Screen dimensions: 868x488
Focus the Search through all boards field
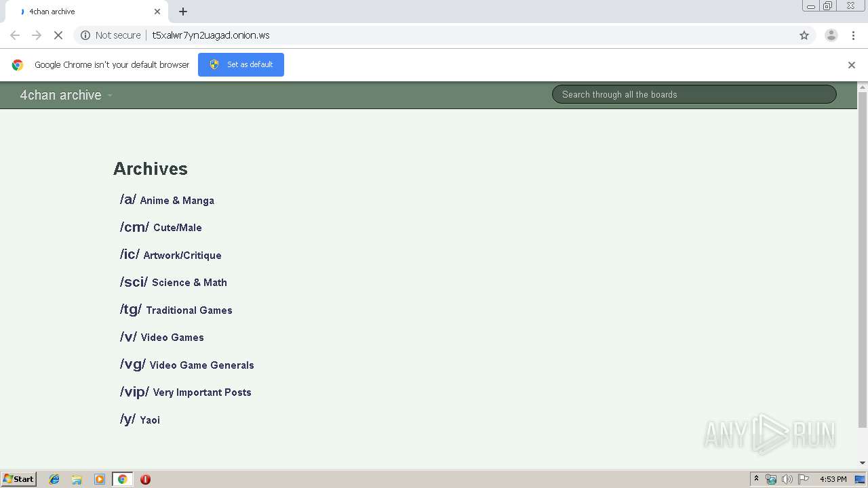pyautogui.click(x=694, y=94)
